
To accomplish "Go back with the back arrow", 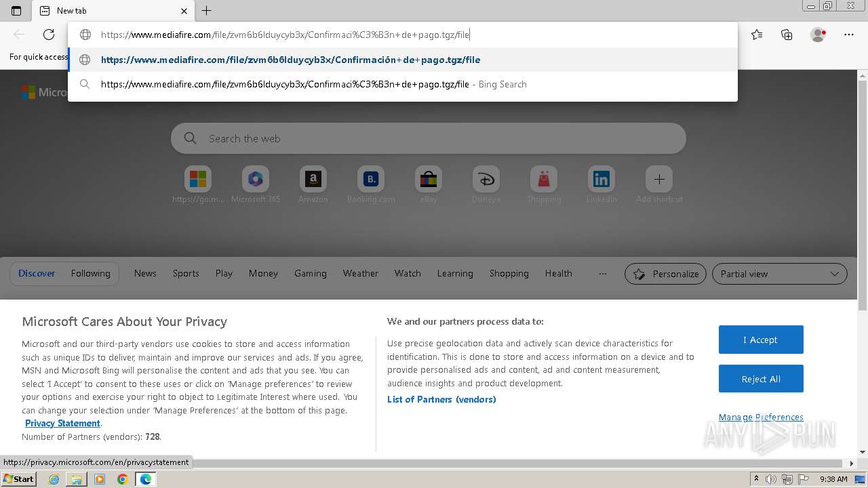I will (19, 35).
